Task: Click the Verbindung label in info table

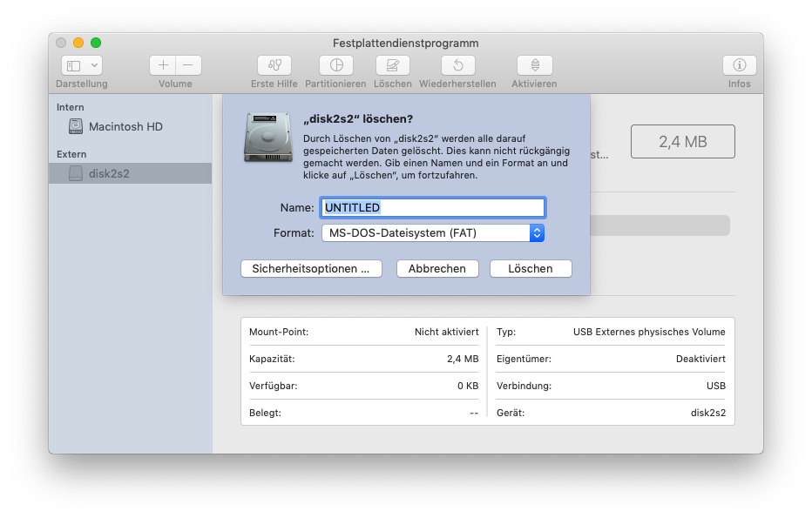Action: coord(524,386)
